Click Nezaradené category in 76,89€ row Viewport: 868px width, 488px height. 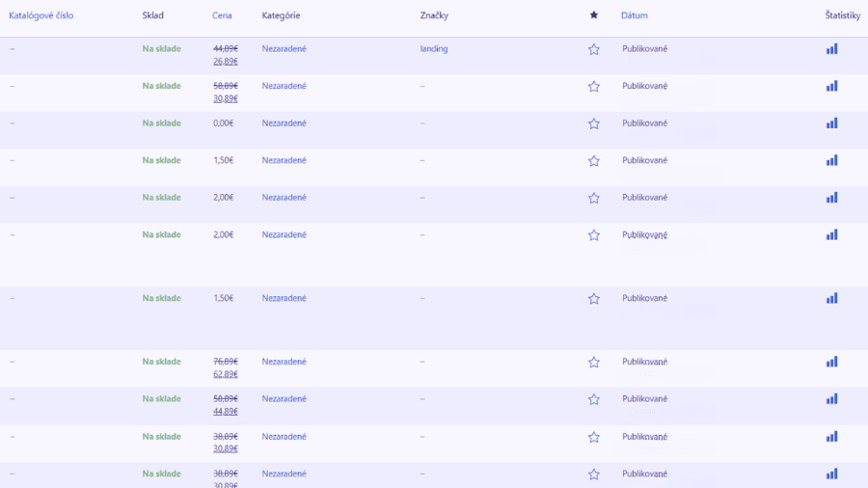[x=284, y=362]
